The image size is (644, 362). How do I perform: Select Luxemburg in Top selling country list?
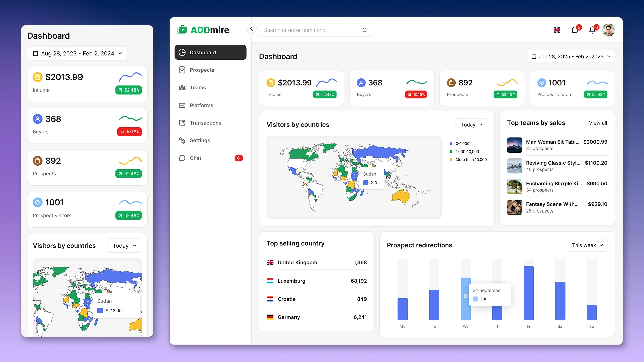coord(291,281)
